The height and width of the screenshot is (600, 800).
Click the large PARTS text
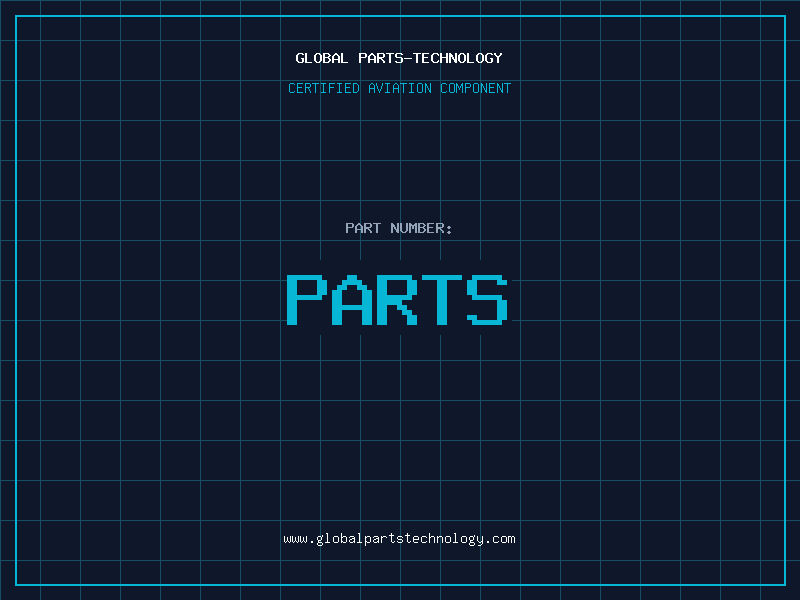point(397,300)
